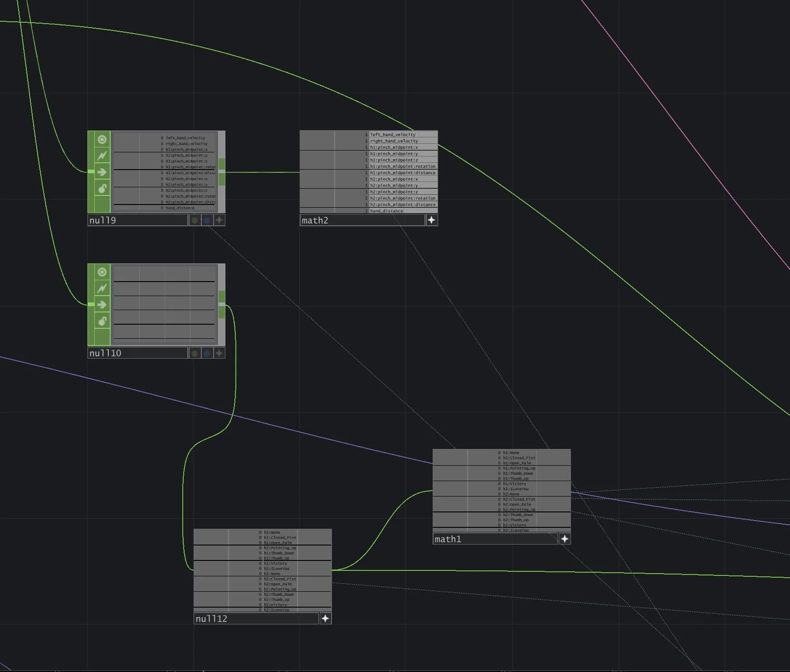Screen dimensions: 790x672
Task: Toggle the clone immune lightning flag on null9
Action: (102, 156)
